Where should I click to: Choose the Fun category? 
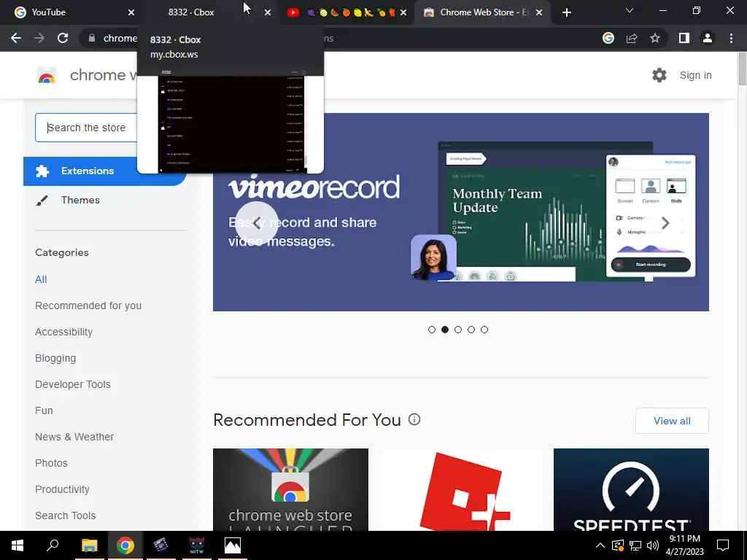coord(44,411)
